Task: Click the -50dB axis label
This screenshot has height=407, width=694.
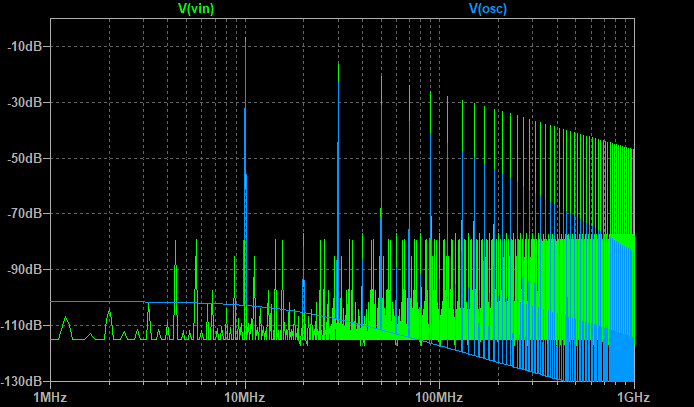Action: click(x=25, y=158)
